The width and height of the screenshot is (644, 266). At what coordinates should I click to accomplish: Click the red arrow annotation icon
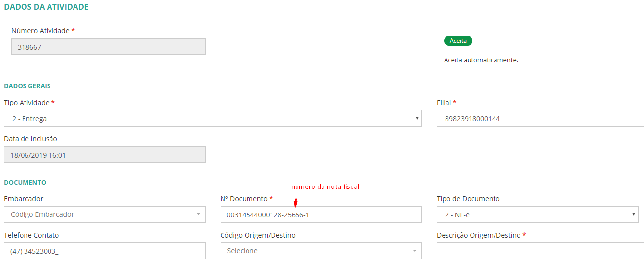(x=296, y=202)
